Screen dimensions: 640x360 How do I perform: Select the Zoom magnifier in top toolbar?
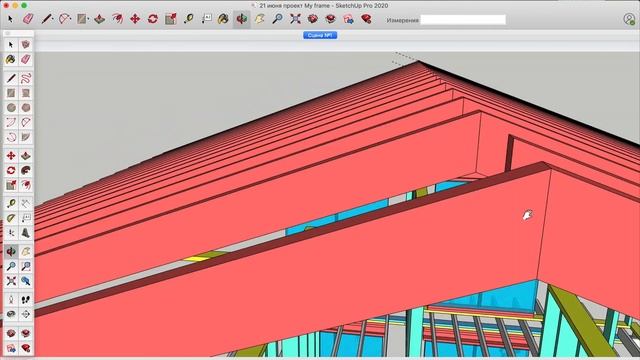point(278,19)
